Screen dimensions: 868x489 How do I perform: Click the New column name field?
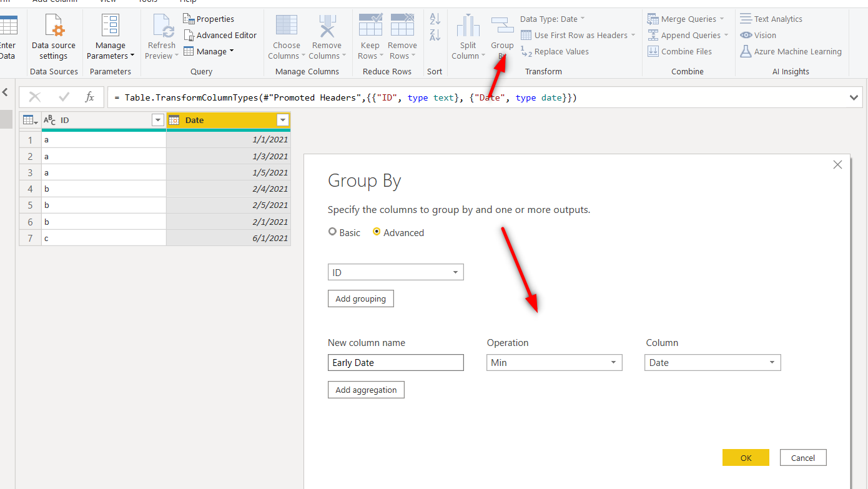click(x=395, y=363)
